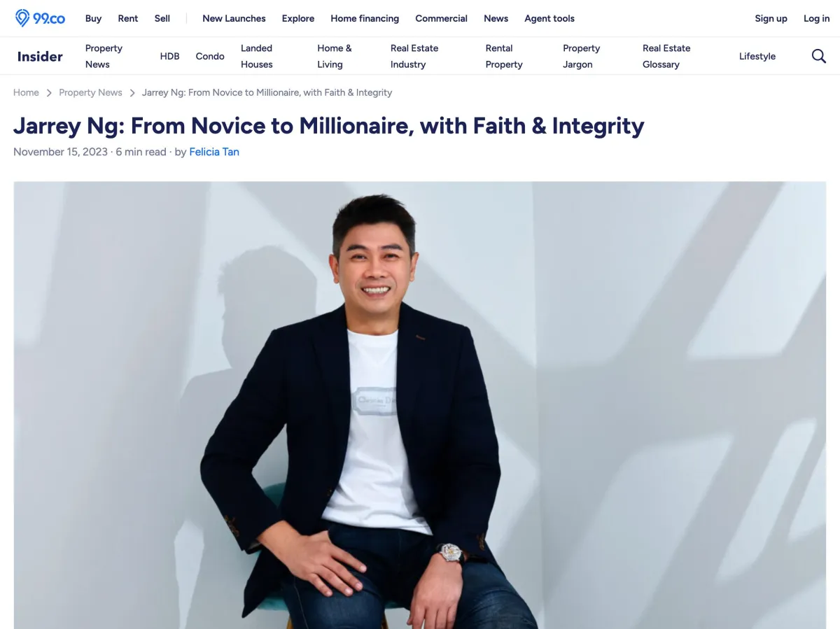Open the HDB category tab
This screenshot has height=629, width=840.
click(x=169, y=56)
